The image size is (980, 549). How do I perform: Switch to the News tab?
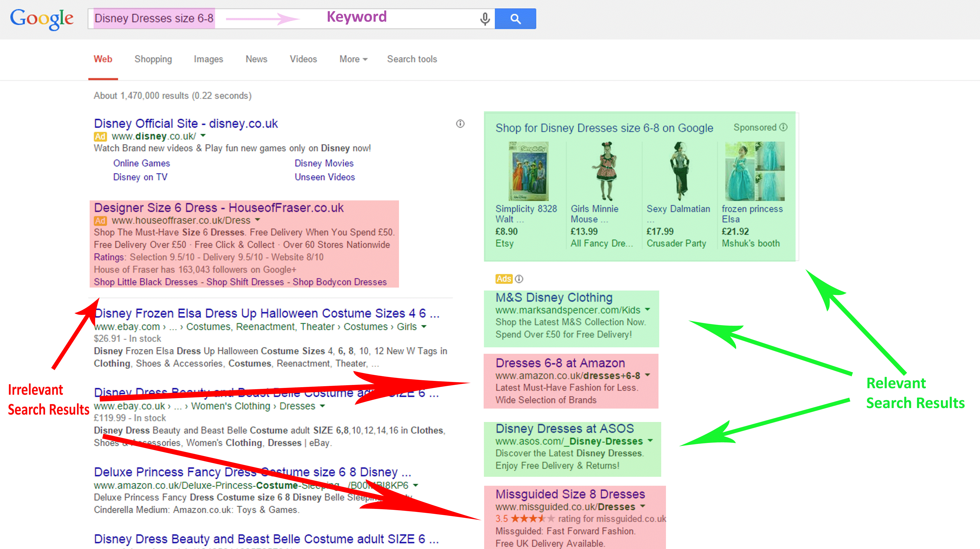[257, 59]
